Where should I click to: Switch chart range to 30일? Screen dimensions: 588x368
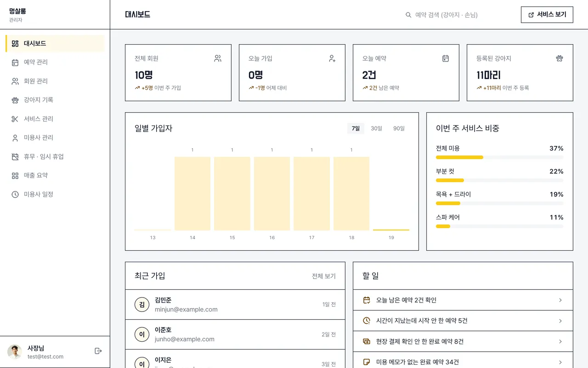point(376,128)
